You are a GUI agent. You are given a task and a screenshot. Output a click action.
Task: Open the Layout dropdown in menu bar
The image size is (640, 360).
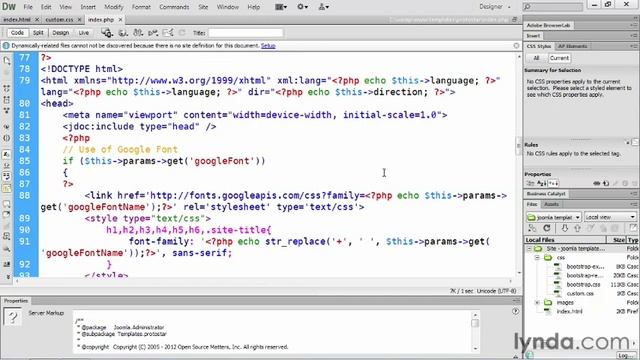pos(281,7)
